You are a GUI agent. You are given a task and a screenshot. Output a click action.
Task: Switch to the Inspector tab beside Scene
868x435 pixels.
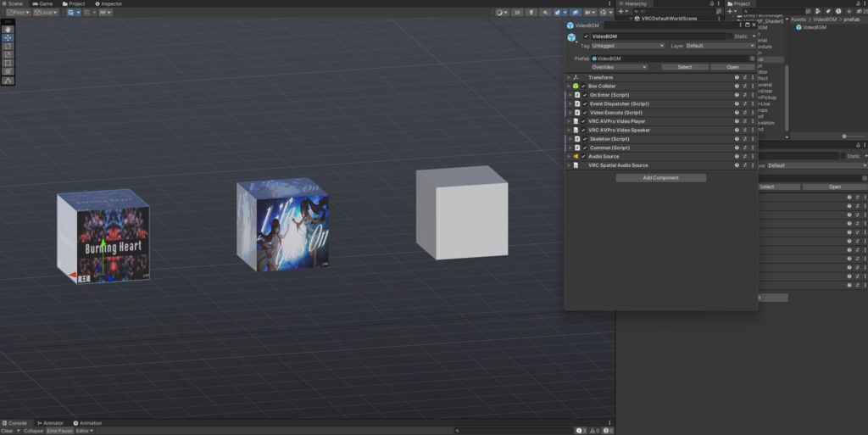tap(108, 4)
